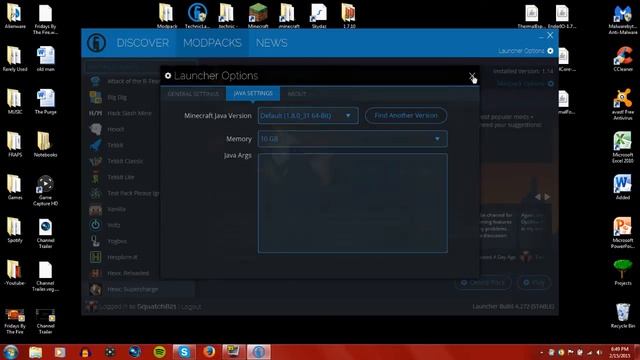The width and height of the screenshot is (640, 360).
Task: Click the Technic logo in the header
Action: click(97, 43)
